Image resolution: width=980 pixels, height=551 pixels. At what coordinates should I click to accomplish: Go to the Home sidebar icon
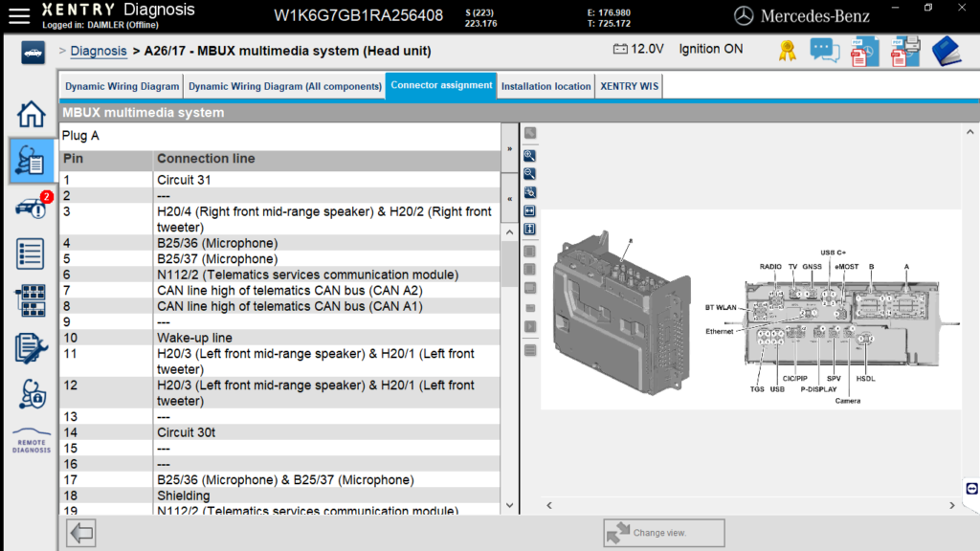31,114
